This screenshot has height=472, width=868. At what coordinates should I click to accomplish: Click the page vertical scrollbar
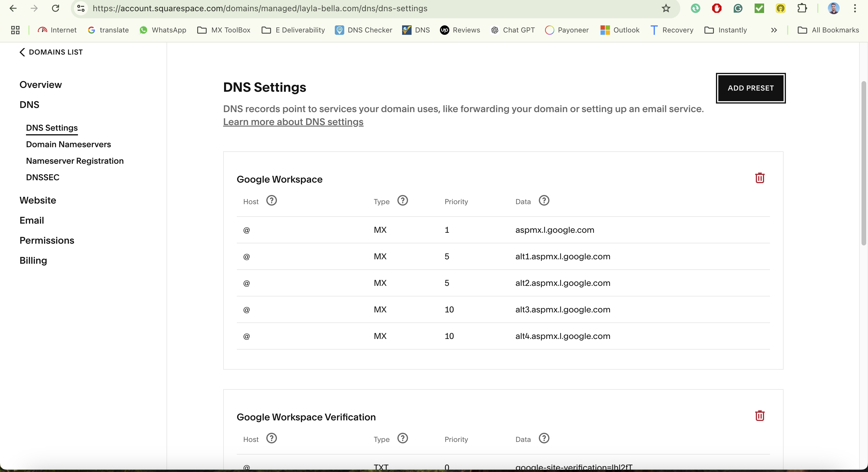(863, 163)
